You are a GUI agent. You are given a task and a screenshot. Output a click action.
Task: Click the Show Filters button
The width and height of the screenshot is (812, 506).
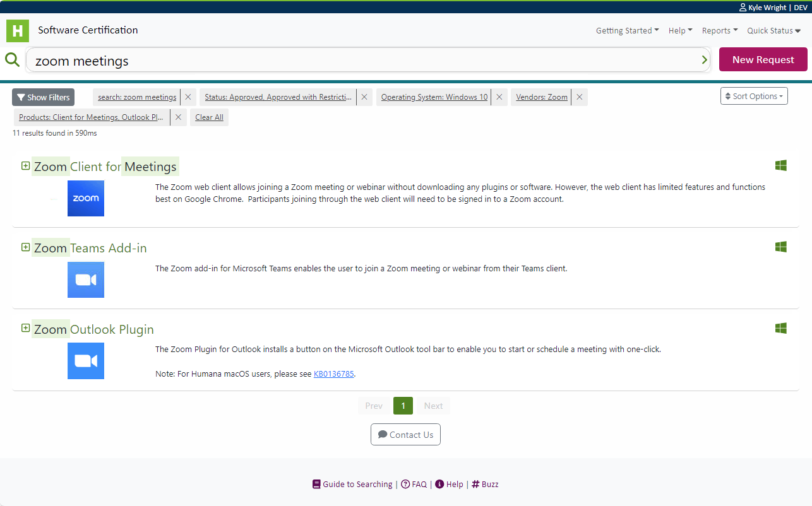pyautogui.click(x=44, y=97)
